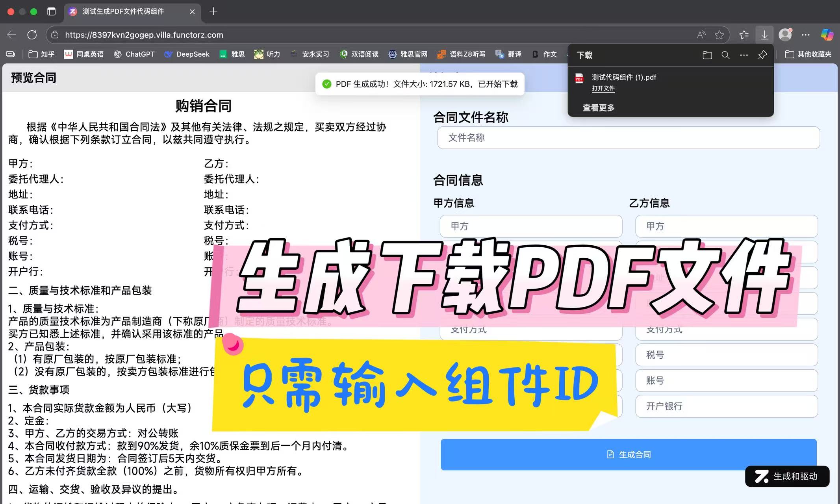The image size is (840, 504).
Task: Click the read aloud icon
Action: pyautogui.click(x=701, y=35)
